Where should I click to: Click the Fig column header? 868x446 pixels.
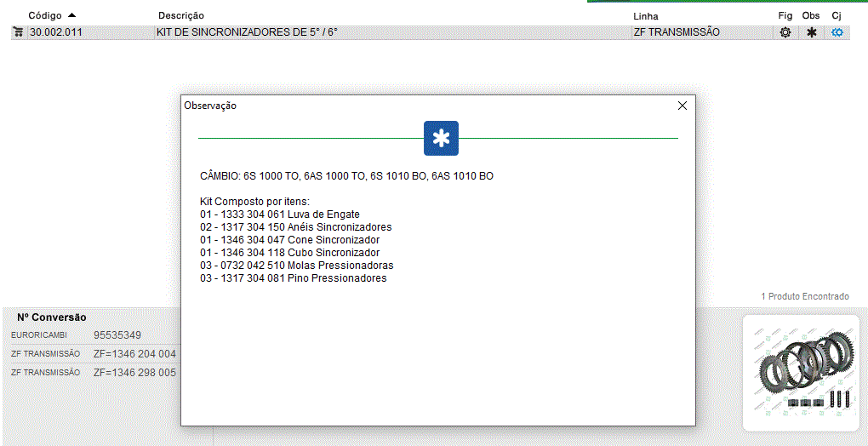point(785,16)
